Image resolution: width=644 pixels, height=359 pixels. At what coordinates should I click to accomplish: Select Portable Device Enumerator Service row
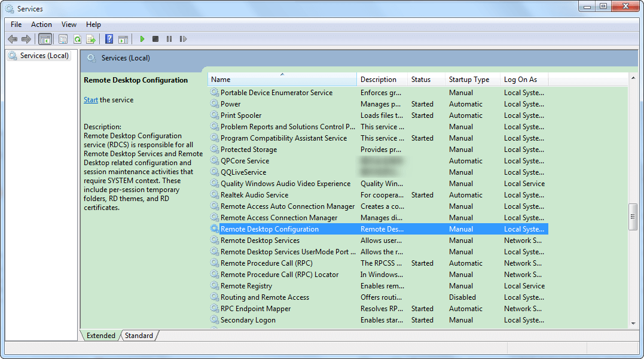pos(379,92)
